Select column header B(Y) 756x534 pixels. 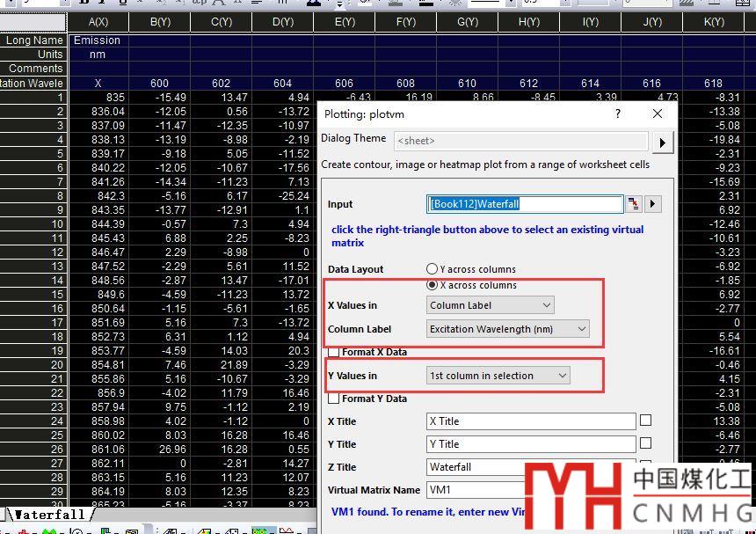[160, 22]
